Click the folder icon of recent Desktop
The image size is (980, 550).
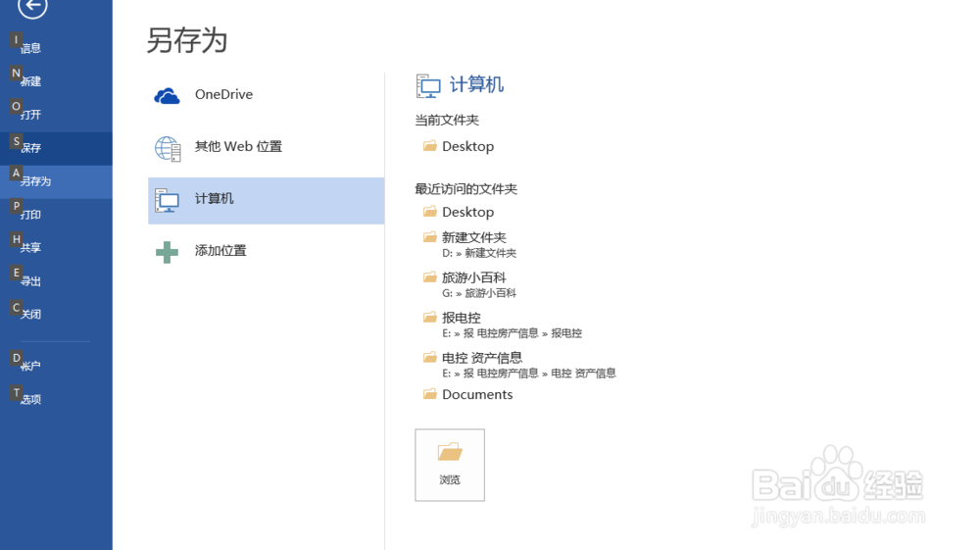point(430,211)
